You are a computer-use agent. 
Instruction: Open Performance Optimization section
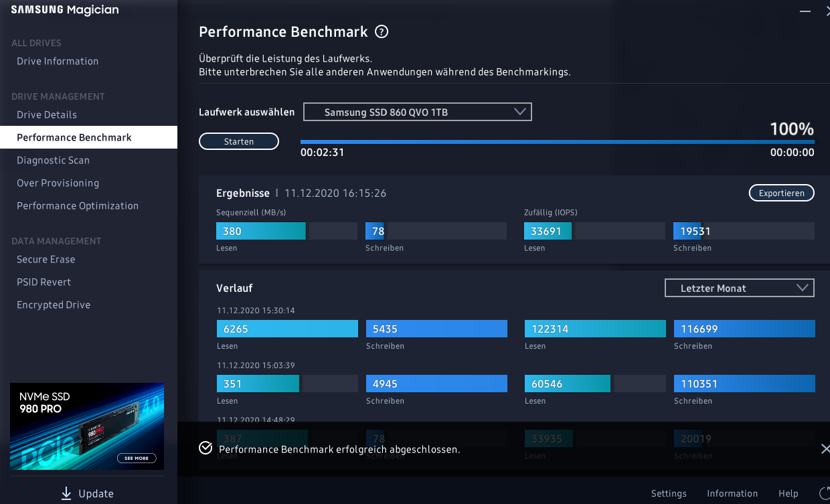78,205
